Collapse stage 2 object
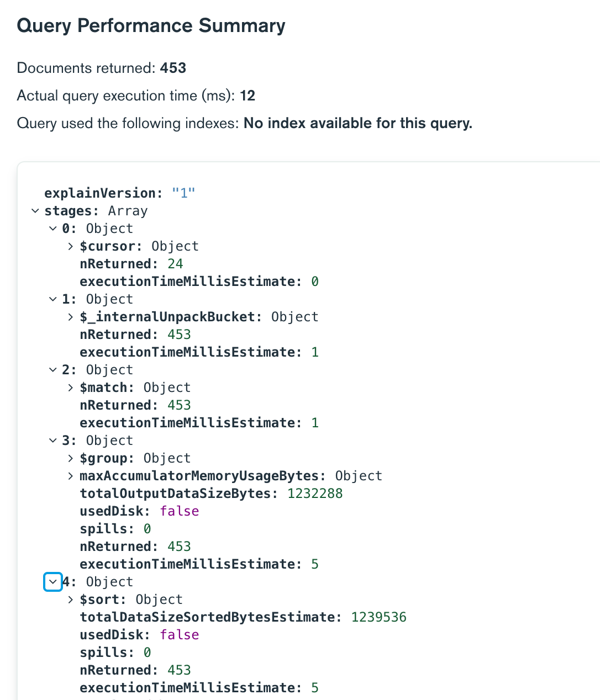 pyautogui.click(x=53, y=370)
